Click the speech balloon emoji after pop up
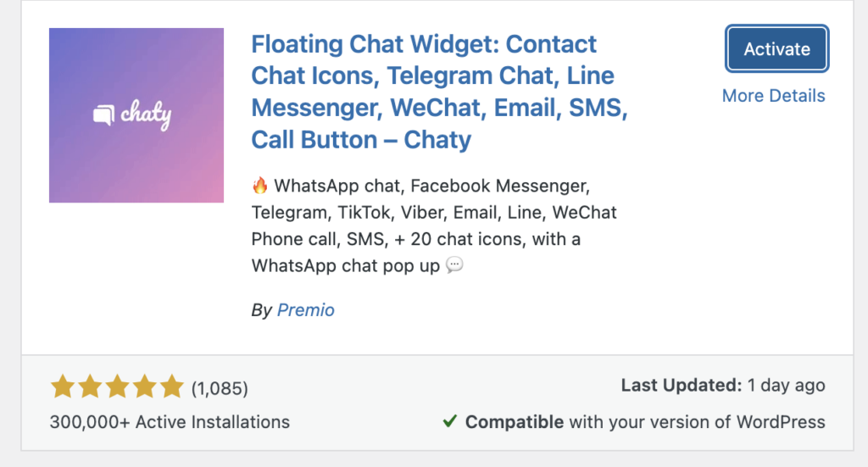Viewport: 868px width, 467px height. tap(454, 265)
